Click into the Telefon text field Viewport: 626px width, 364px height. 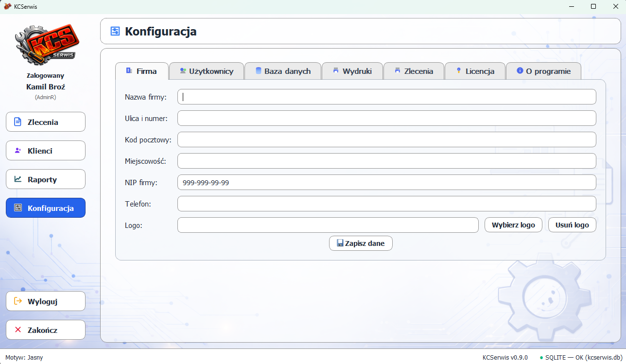[386, 204]
